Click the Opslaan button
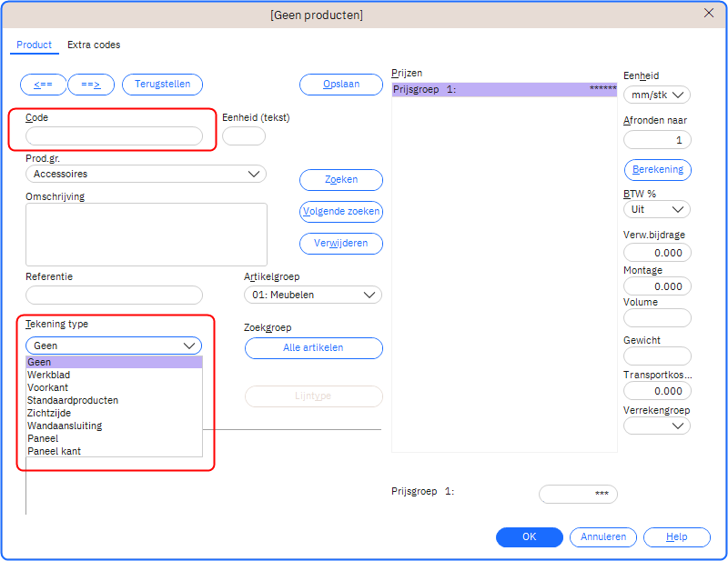The height and width of the screenshot is (561, 728). [x=340, y=85]
